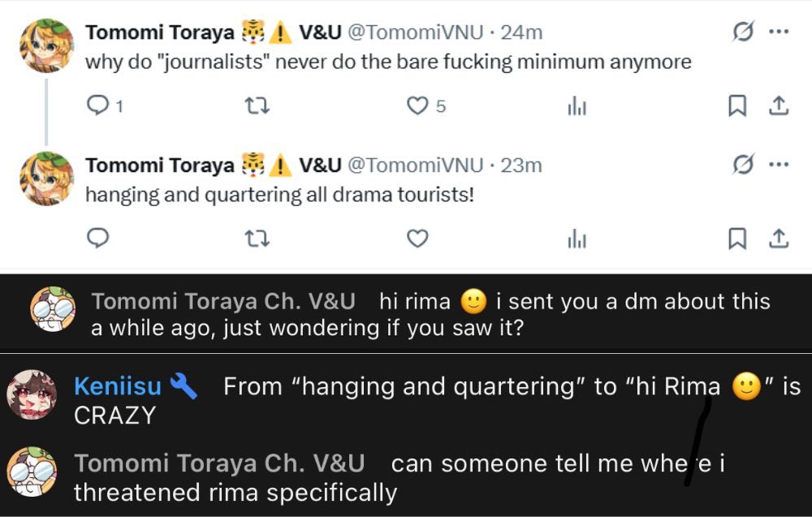
Task: Bookmark the "hanging and quartering" tweet
Action: pos(736,239)
